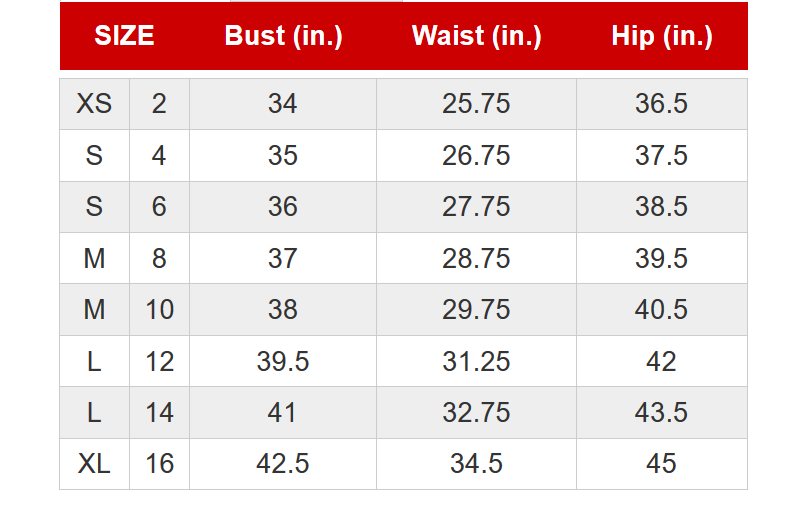Click waist value 28.75

476,258
